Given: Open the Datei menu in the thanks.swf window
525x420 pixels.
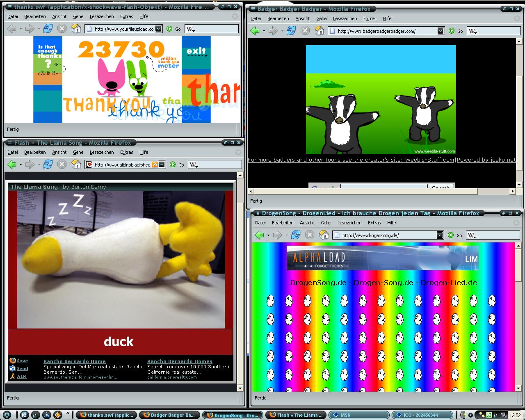Looking at the screenshot, I should (13, 16).
